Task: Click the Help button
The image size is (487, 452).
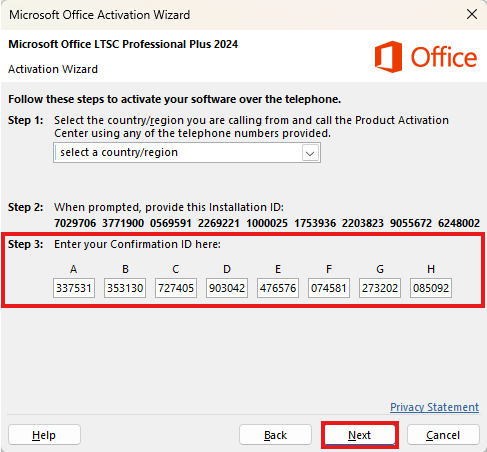Action: pyautogui.click(x=44, y=435)
